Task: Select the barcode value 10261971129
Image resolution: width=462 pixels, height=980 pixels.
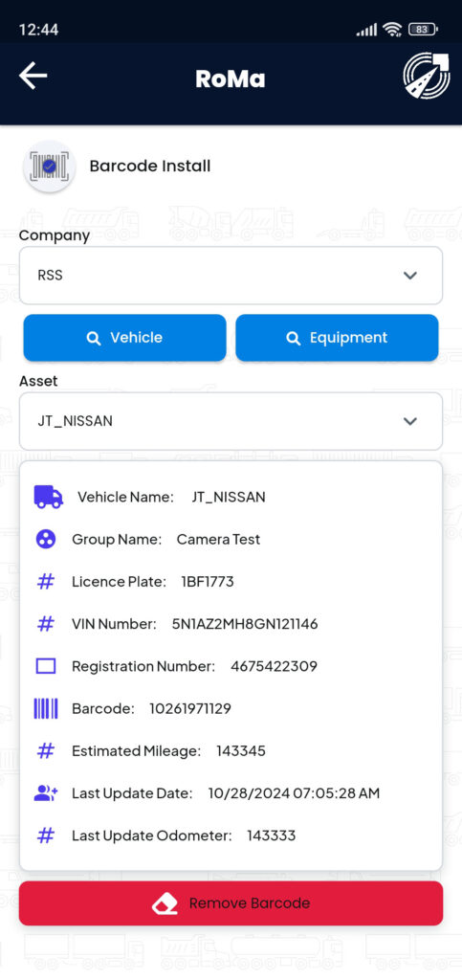Action: click(189, 709)
